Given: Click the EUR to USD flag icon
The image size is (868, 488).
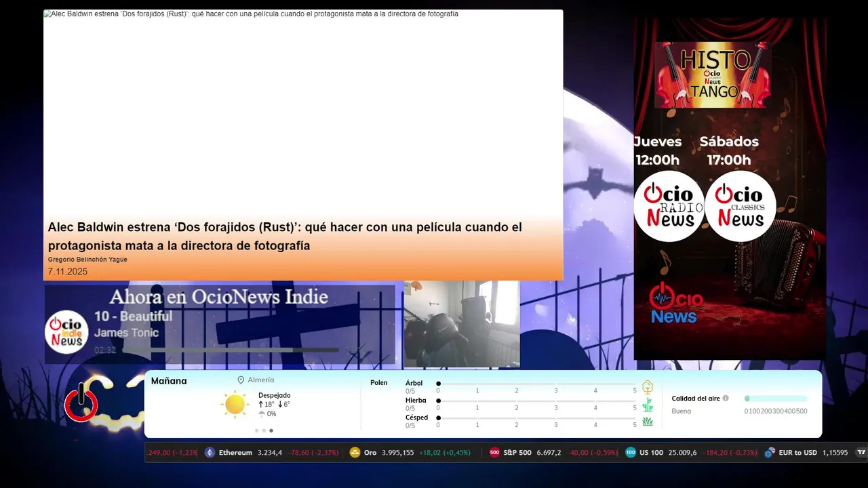Looking at the screenshot, I should [770, 453].
